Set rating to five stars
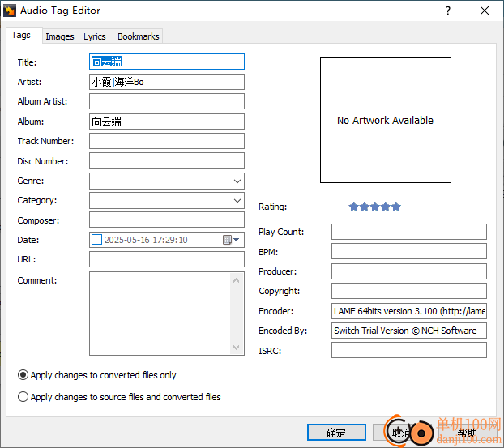This screenshot has width=504, height=448. tap(396, 207)
